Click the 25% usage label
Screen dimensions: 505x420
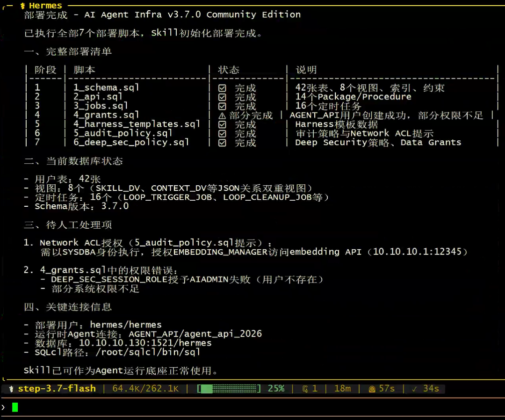pyautogui.click(x=276, y=389)
